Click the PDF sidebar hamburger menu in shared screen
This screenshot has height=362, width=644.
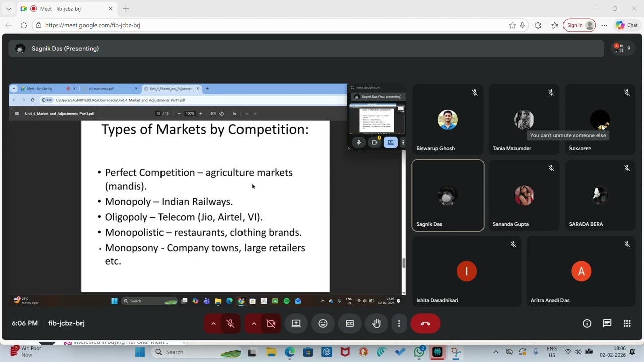(17, 113)
